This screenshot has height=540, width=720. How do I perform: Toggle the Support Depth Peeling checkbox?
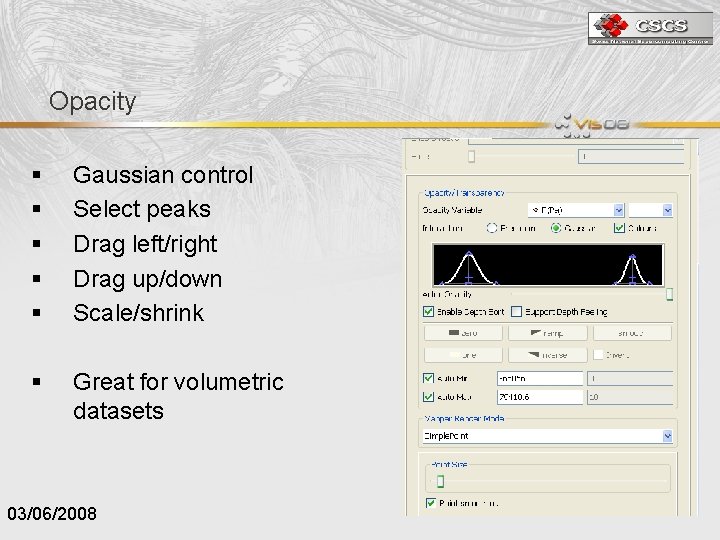(517, 312)
